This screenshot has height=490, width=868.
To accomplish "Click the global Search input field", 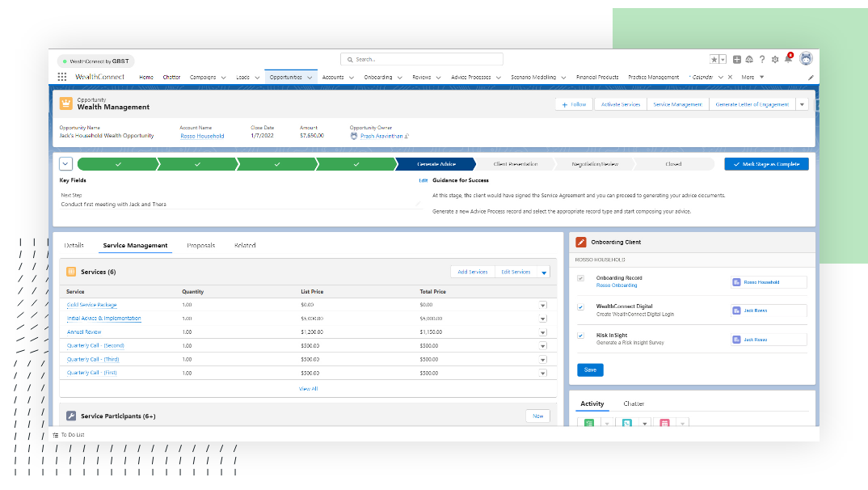I will tap(422, 59).
